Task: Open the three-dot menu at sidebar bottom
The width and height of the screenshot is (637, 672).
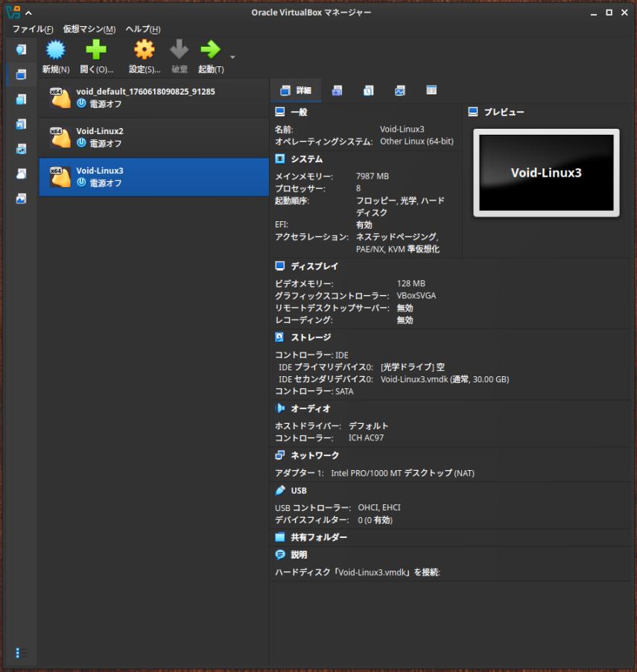Action: pos(18,653)
